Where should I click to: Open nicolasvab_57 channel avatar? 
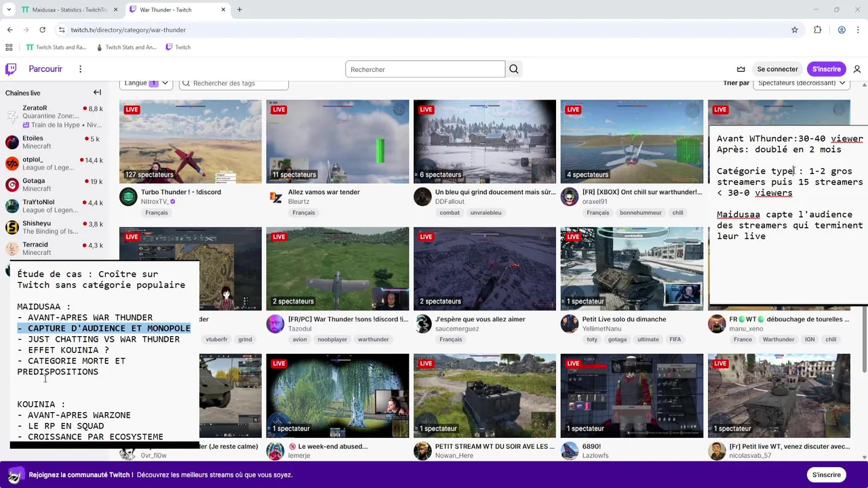(717, 451)
